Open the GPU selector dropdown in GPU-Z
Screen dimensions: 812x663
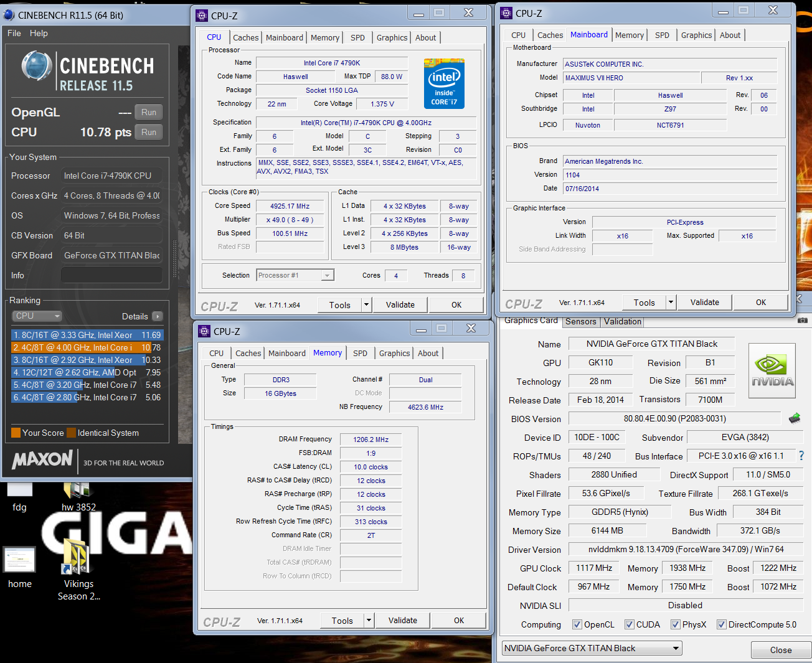[x=592, y=648]
